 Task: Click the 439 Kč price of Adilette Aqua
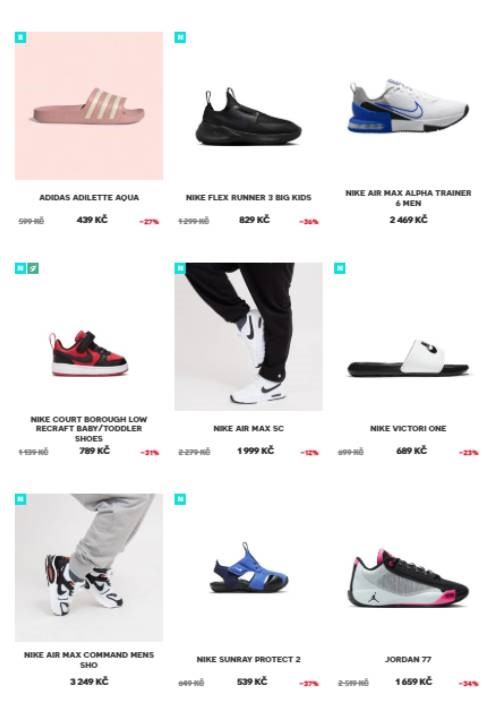coord(92,220)
